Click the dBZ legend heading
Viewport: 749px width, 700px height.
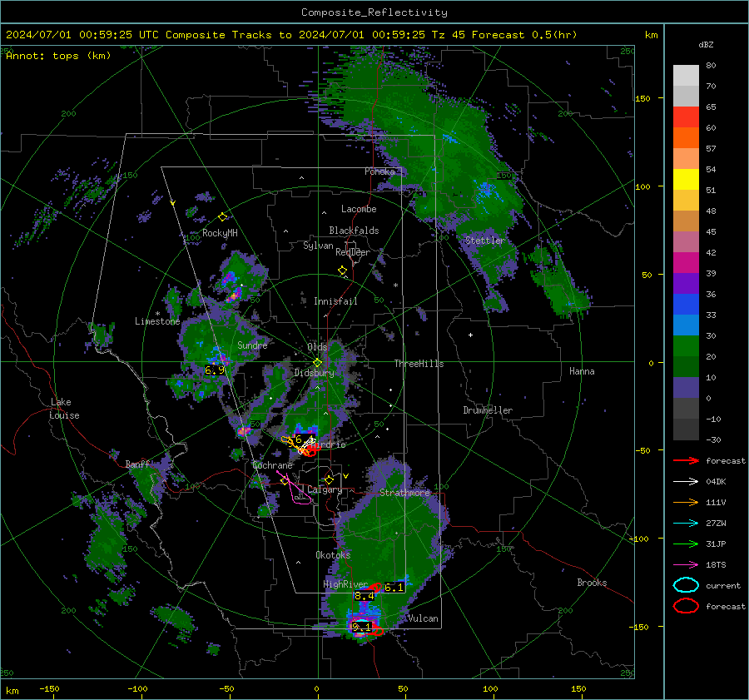click(x=706, y=45)
